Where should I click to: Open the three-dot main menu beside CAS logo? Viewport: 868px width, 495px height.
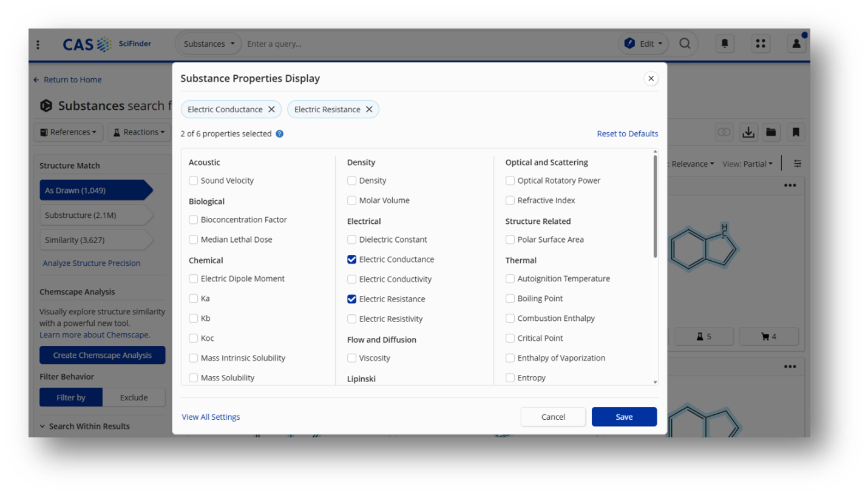click(x=38, y=44)
